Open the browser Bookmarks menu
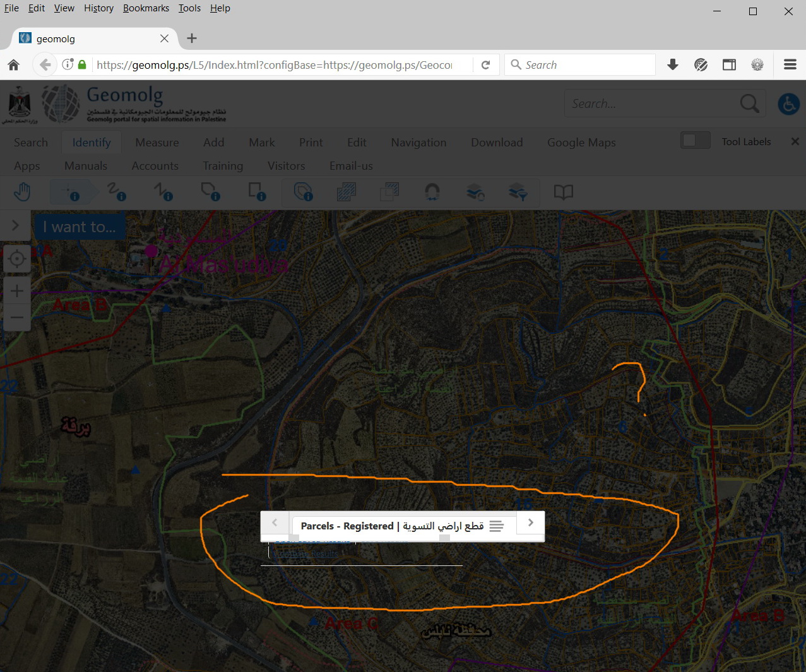Image resolution: width=806 pixels, height=672 pixels. (x=146, y=8)
